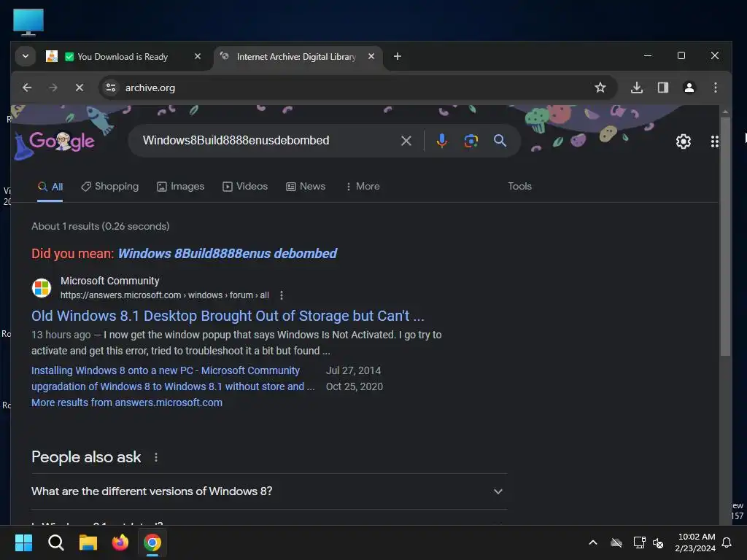Switch to Videos results

pyautogui.click(x=245, y=187)
